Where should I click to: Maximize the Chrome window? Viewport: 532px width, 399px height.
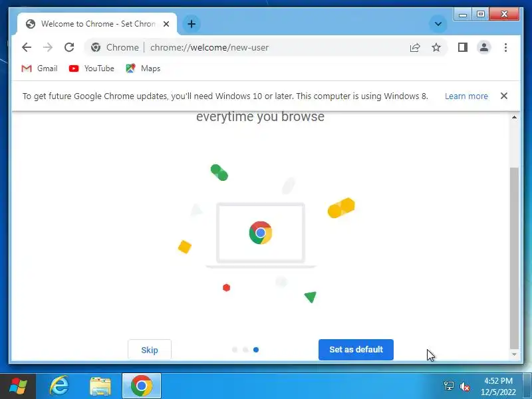[480, 14]
